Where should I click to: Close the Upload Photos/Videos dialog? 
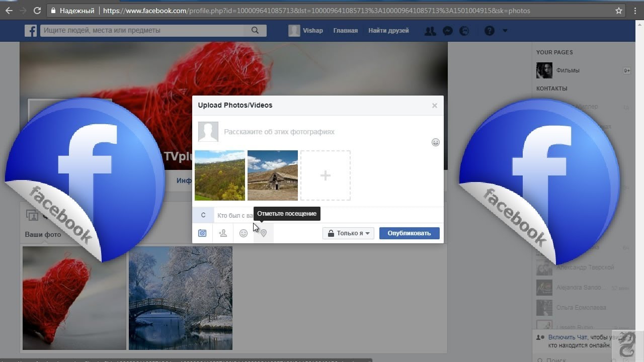point(435,106)
